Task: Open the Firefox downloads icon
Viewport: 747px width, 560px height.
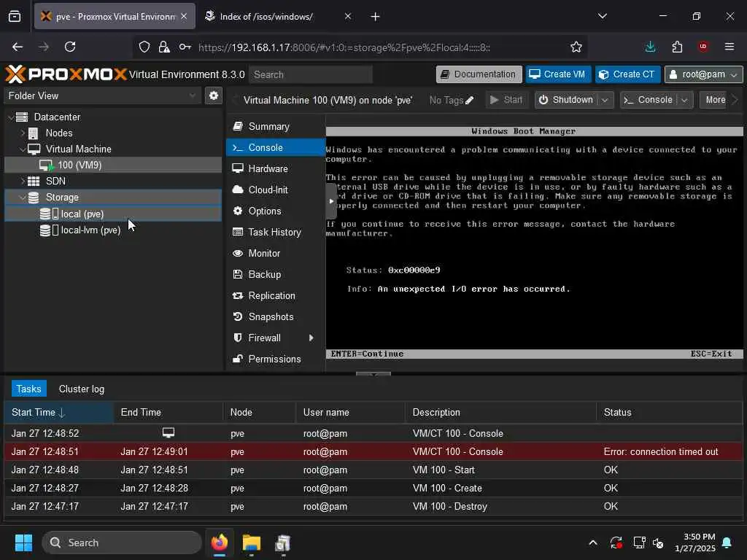Action: pyautogui.click(x=650, y=47)
